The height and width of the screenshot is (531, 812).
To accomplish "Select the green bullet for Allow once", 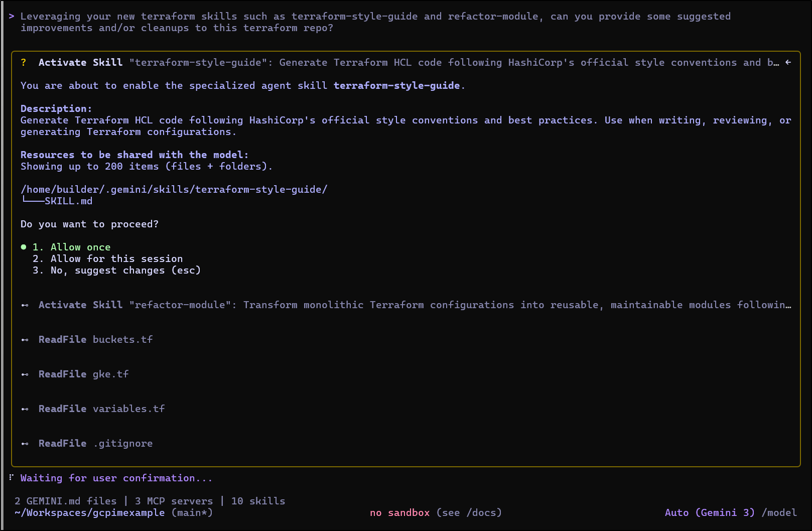I will pyautogui.click(x=24, y=247).
